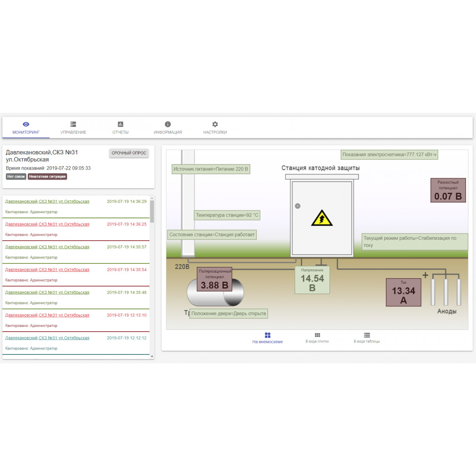Open event link dated 2019-07-19 12:12:12
The image size is (476, 476).
47,338
